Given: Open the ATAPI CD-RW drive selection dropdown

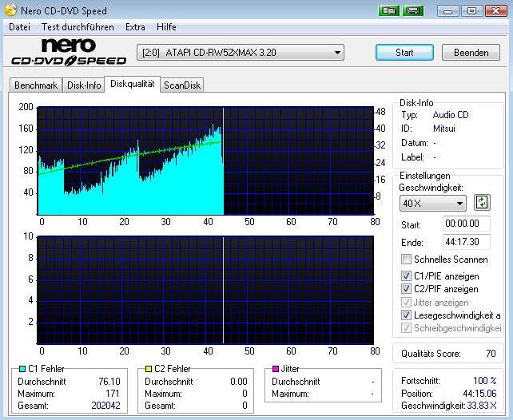Looking at the screenshot, I should (241, 53).
